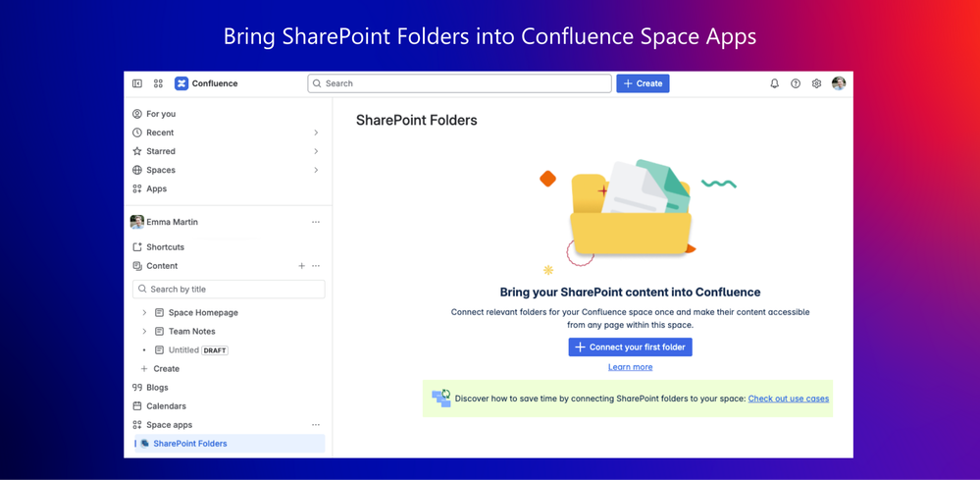This screenshot has width=980, height=480.
Task: Expand the Team Notes tree item
Action: coord(144,331)
